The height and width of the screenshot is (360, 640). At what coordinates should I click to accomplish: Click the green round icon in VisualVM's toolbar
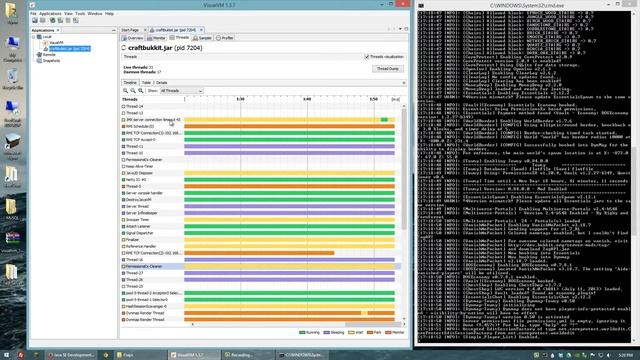click(52, 20)
